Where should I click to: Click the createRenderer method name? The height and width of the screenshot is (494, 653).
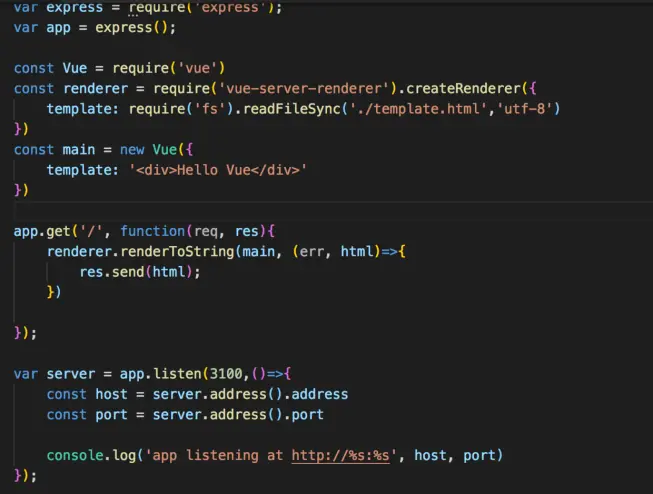tap(464, 88)
